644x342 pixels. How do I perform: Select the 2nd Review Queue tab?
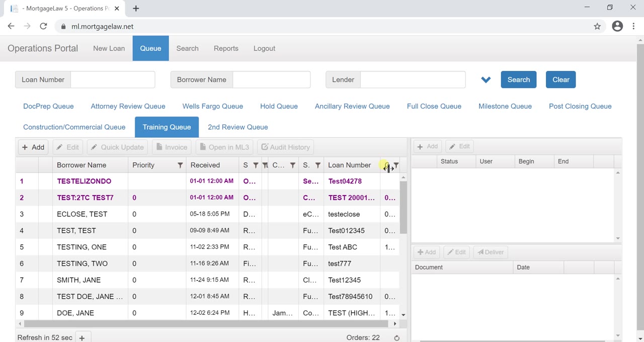click(x=237, y=127)
